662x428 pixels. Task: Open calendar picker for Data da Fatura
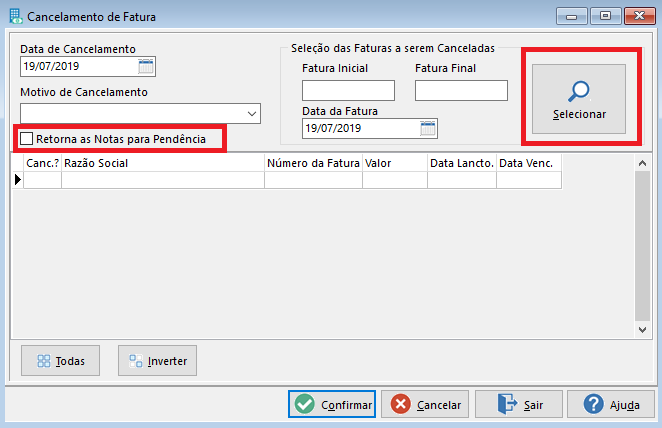tap(428, 129)
